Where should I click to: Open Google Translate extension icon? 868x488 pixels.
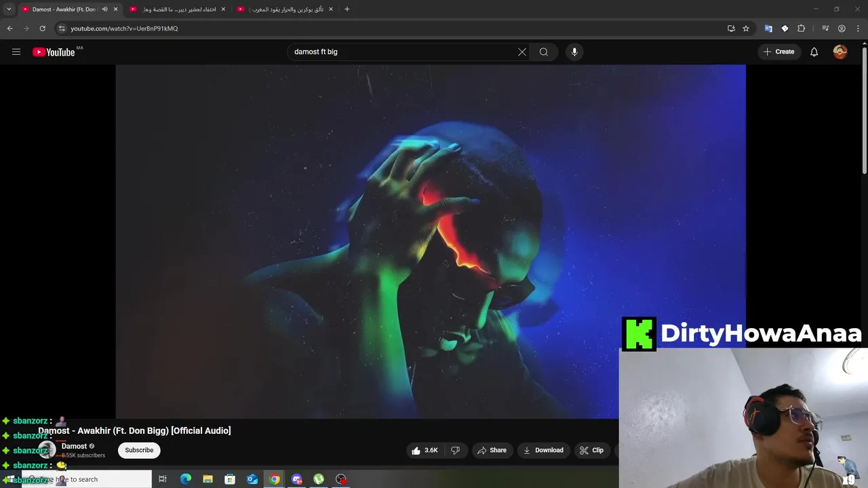(x=768, y=28)
